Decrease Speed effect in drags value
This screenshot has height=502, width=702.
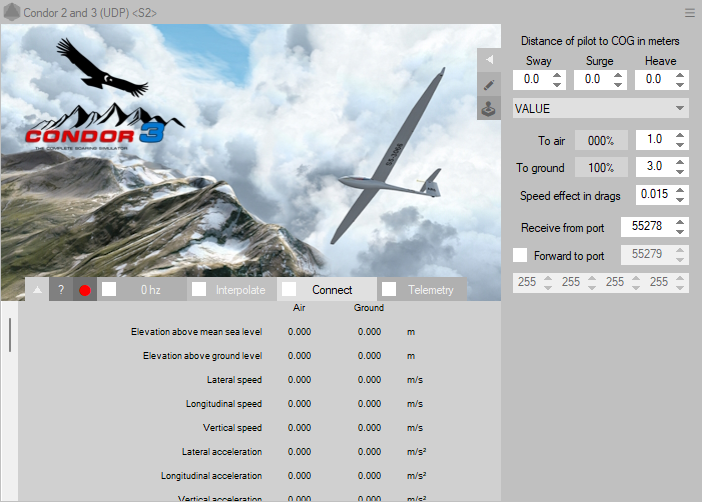tap(680, 200)
